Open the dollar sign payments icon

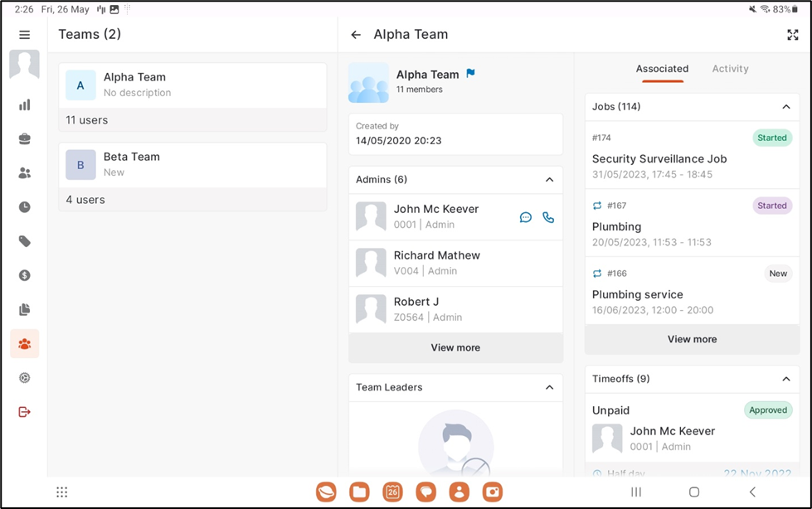point(25,275)
